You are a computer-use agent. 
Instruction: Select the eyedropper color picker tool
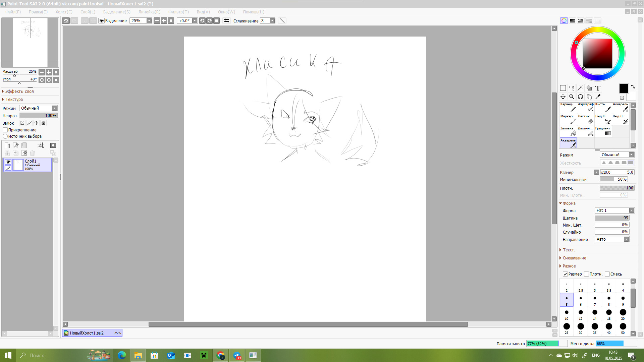pyautogui.click(x=598, y=97)
